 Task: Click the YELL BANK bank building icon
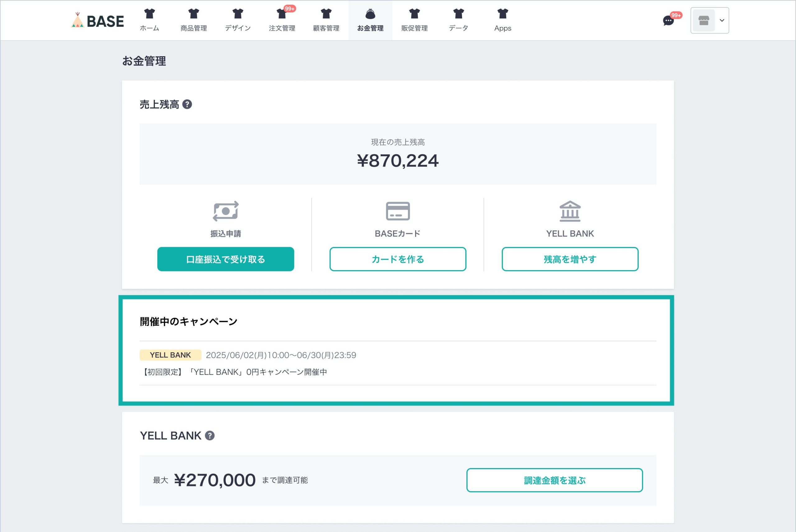[x=570, y=211]
